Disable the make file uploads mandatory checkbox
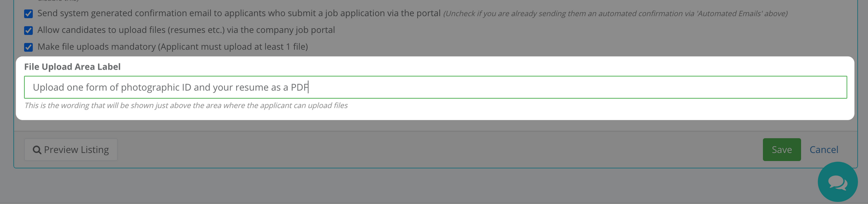The image size is (868, 204). (x=29, y=47)
